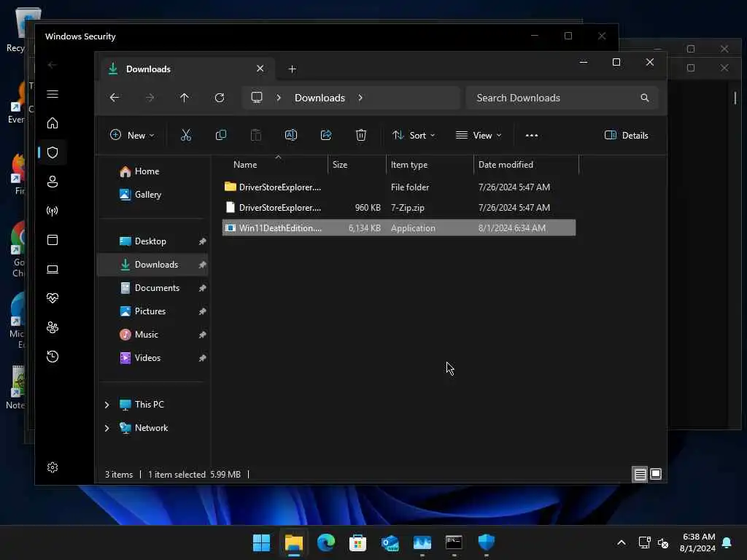747x560 pixels.
Task: Expand This PC tree node
Action: point(107,405)
